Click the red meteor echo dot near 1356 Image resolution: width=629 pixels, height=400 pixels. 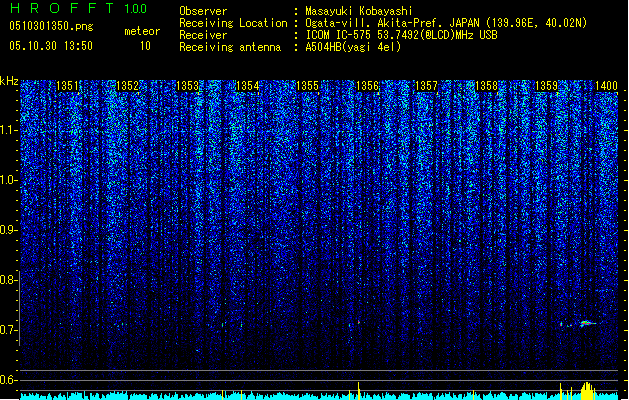click(x=359, y=322)
